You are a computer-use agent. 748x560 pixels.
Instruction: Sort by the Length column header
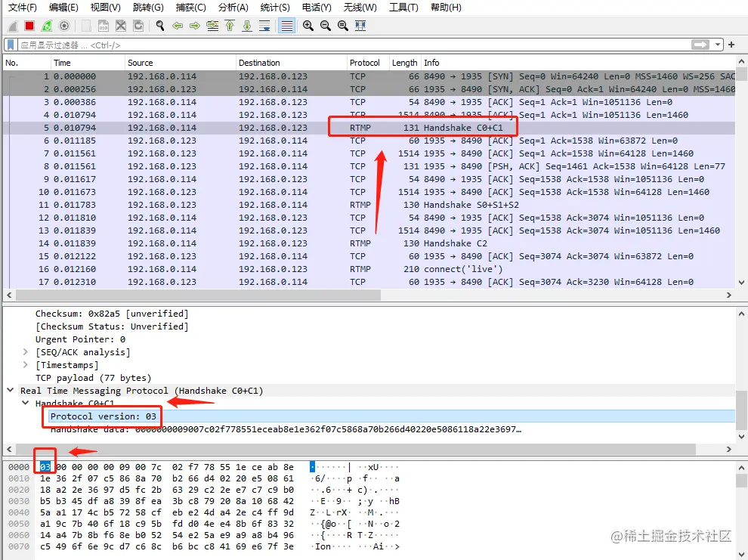pos(405,63)
